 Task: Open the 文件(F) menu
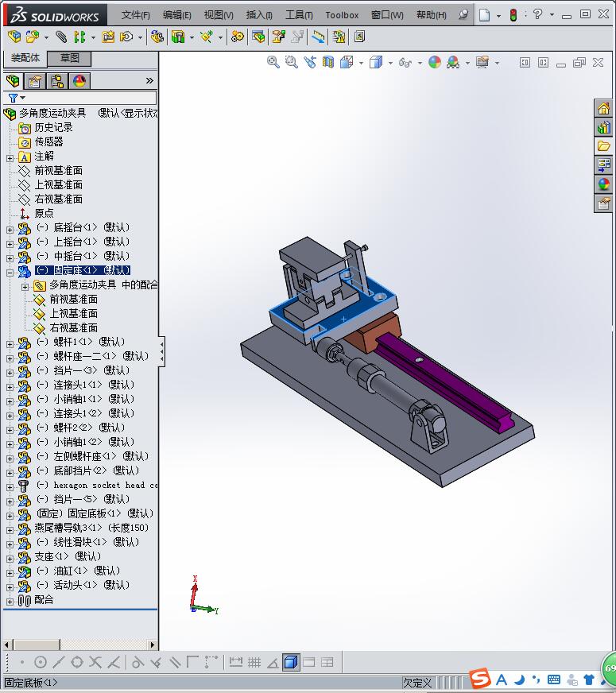(x=136, y=15)
